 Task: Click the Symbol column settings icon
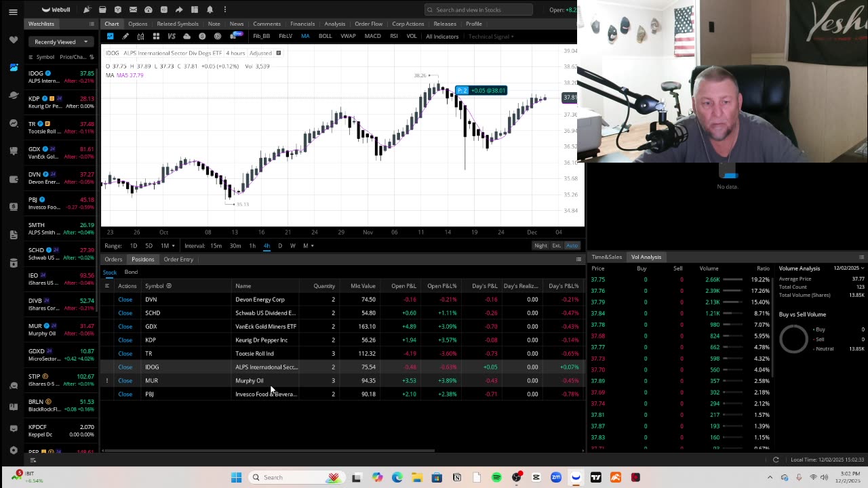pos(169,286)
